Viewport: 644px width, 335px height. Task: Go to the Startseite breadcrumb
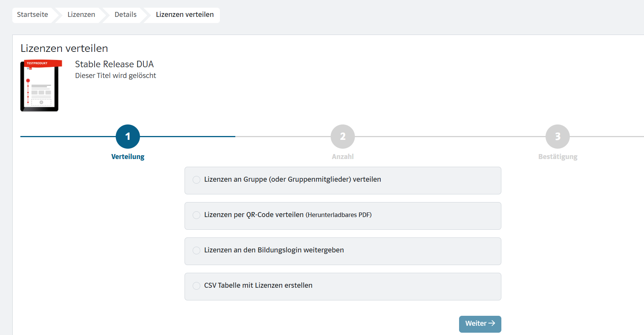pyautogui.click(x=33, y=15)
